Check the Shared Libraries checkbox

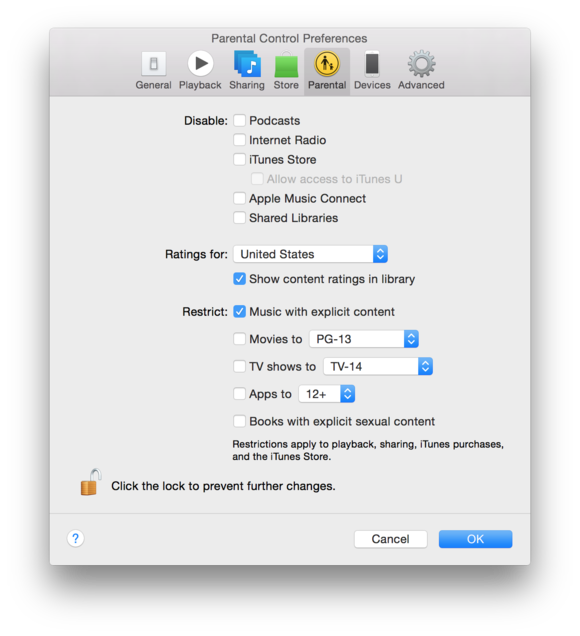[239, 218]
